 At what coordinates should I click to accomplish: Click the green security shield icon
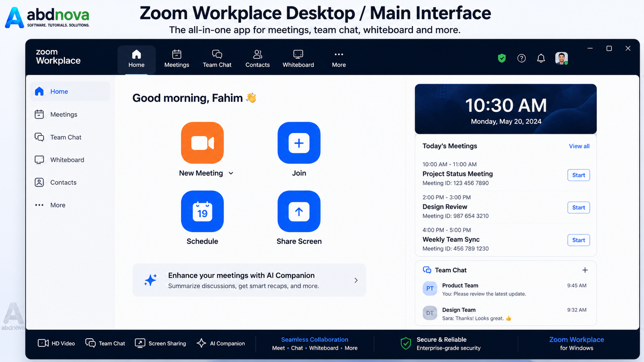(502, 58)
